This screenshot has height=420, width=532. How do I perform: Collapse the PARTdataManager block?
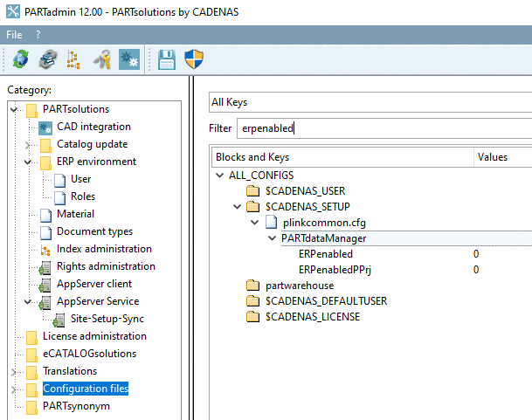pyautogui.click(x=272, y=238)
